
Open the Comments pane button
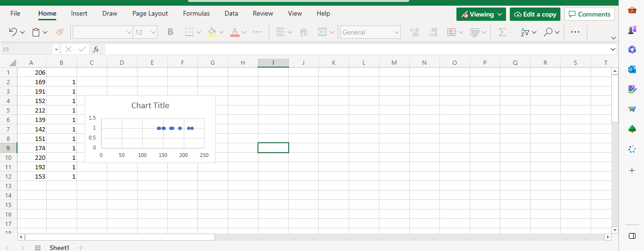pyautogui.click(x=589, y=14)
